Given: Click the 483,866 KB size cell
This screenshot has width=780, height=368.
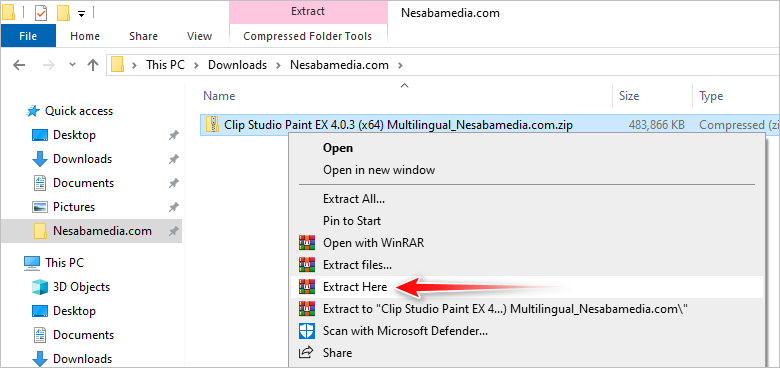Looking at the screenshot, I should [x=657, y=125].
